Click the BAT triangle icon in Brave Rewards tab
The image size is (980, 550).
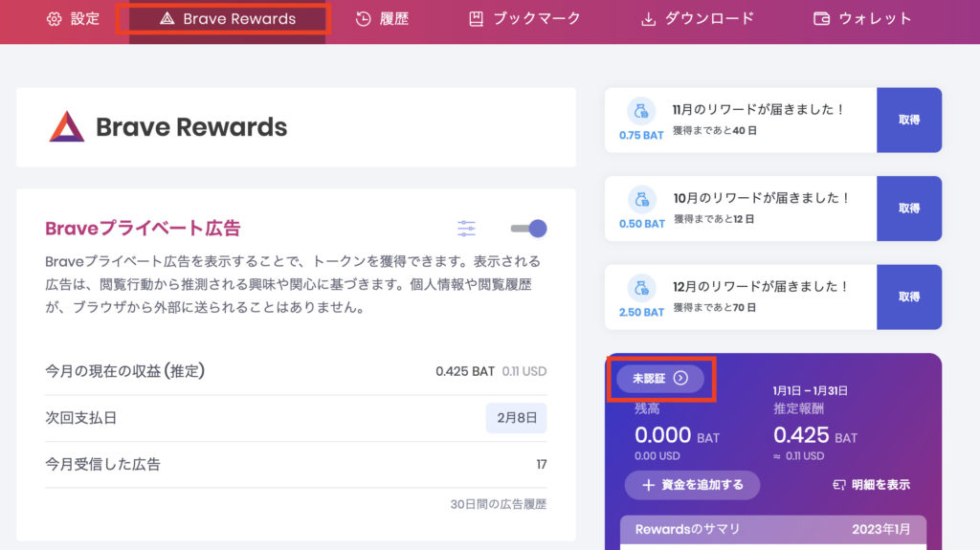point(167,19)
